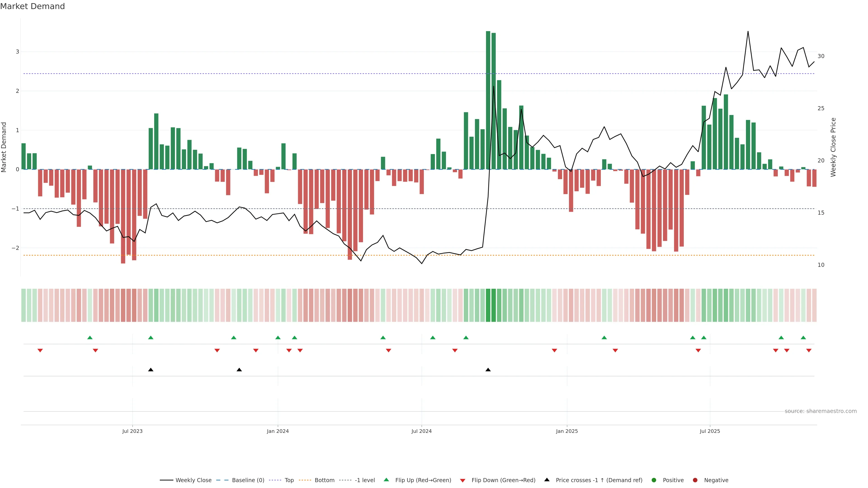The width and height of the screenshot is (868, 488).
Task: Click the Market Demand chart title
Action: [x=32, y=6]
